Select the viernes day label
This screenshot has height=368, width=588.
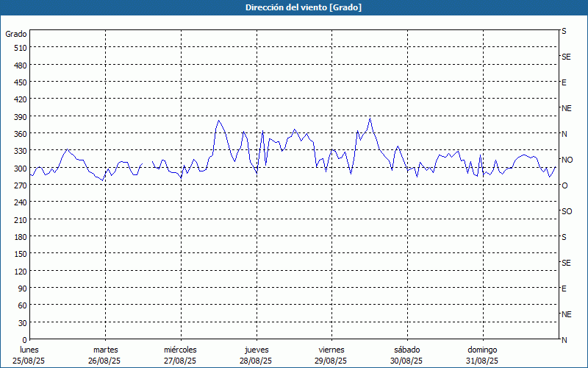[331, 350]
